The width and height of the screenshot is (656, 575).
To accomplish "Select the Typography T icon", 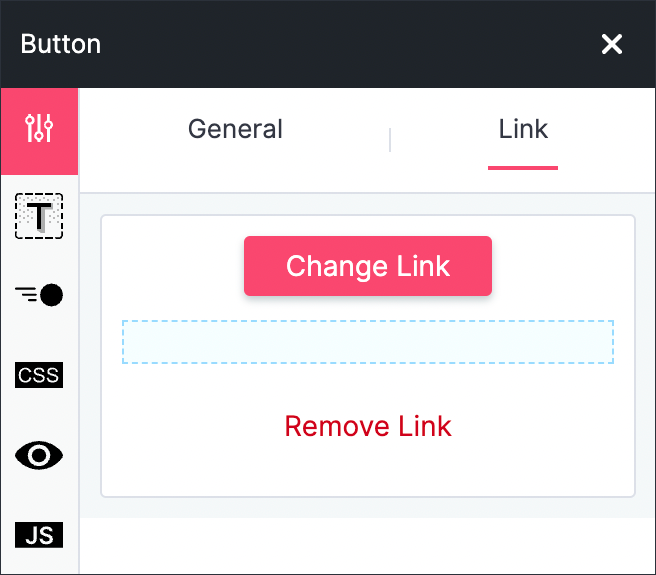I will [39, 216].
